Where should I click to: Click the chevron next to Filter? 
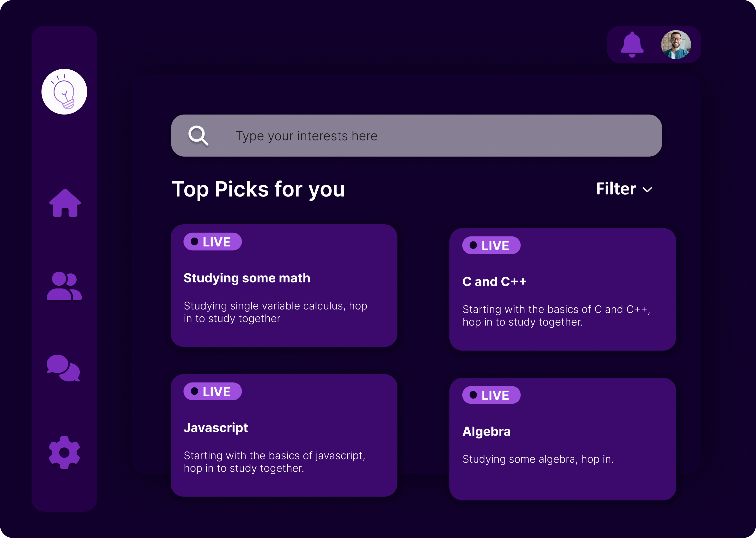coord(647,190)
